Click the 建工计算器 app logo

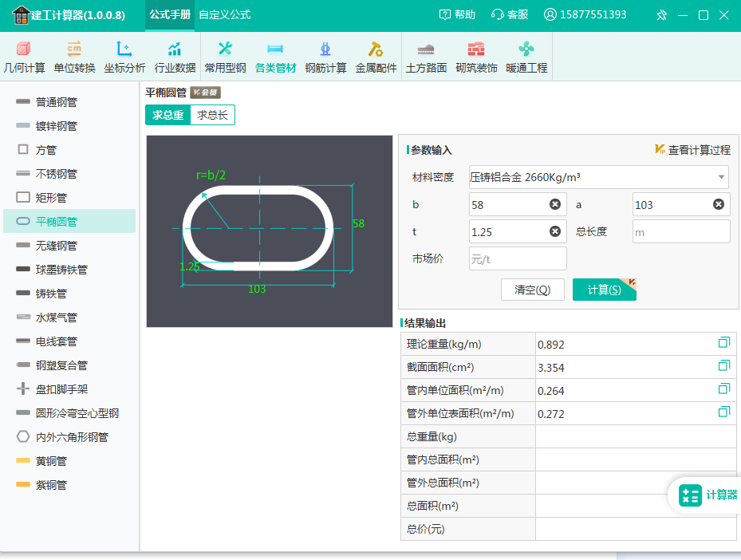[21, 15]
